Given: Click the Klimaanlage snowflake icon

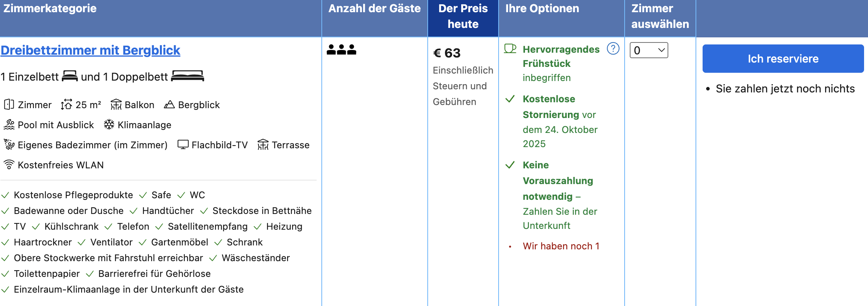Looking at the screenshot, I should click(109, 125).
